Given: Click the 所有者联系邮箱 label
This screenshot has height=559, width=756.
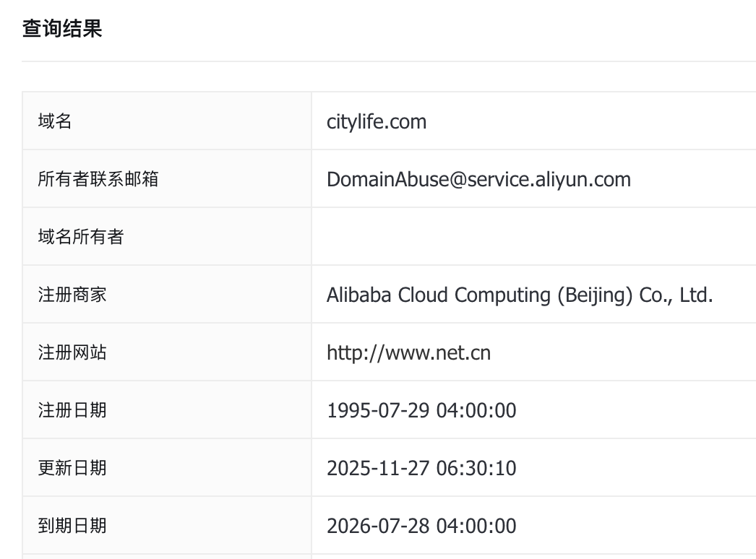Looking at the screenshot, I should click(x=98, y=179).
